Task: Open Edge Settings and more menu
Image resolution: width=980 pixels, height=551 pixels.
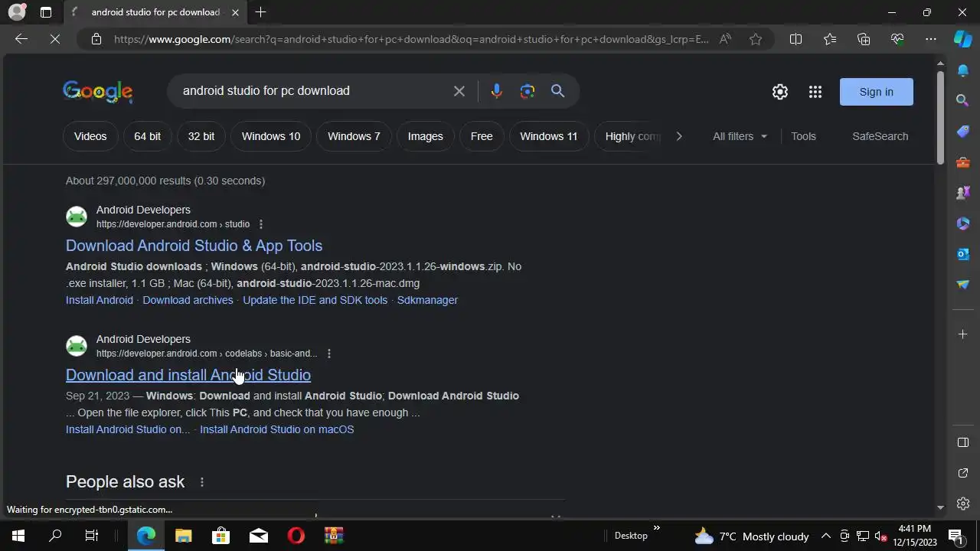Action: point(931,39)
